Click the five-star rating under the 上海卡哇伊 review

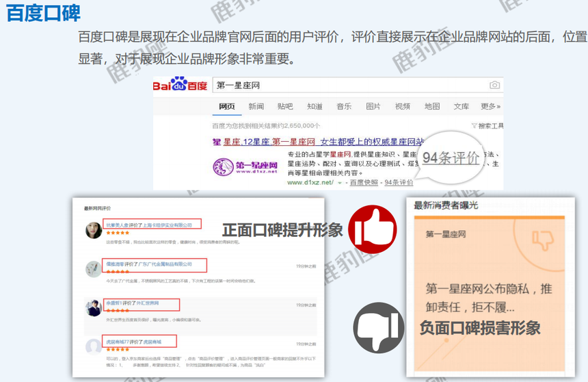(118, 233)
